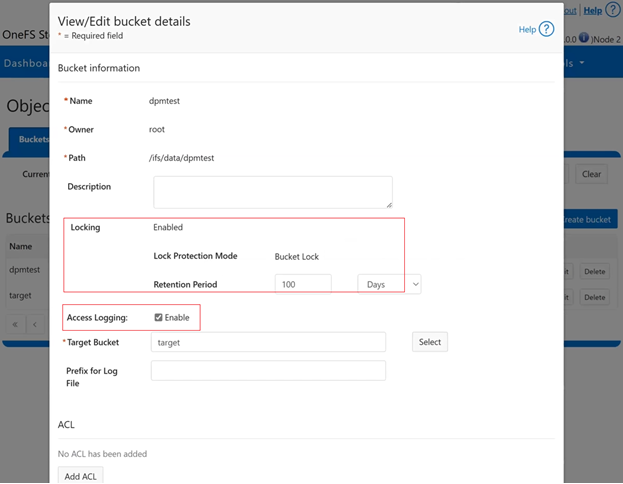Toggle the Access Logging Enable checkbox

(x=160, y=317)
